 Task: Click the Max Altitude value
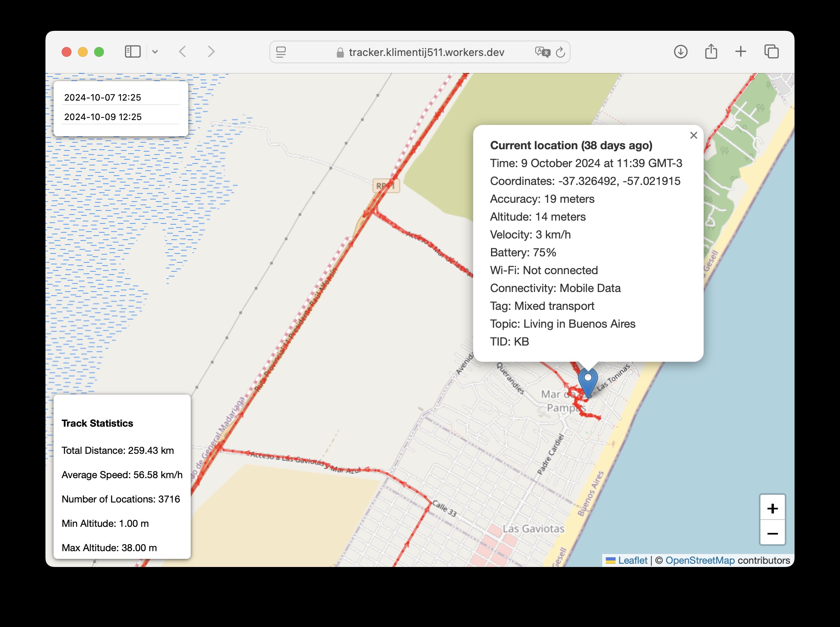[109, 548]
